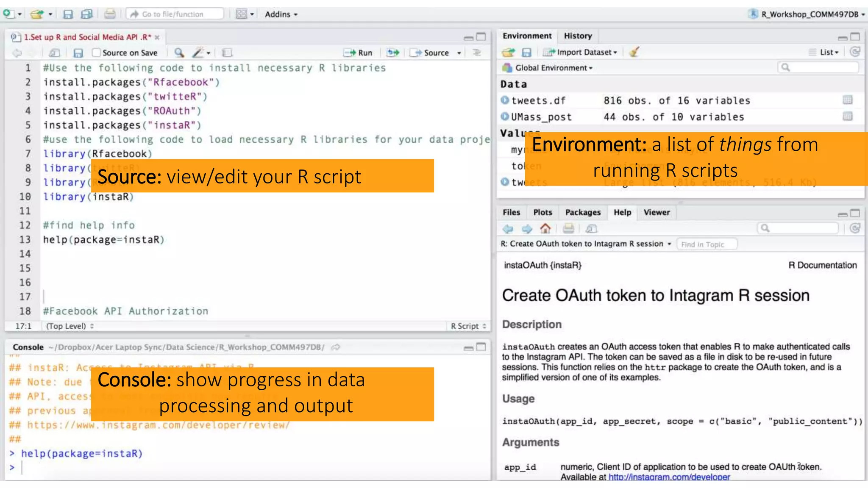Click the back arrow in source editor toolbar
The height and width of the screenshot is (488, 868).
(17, 53)
